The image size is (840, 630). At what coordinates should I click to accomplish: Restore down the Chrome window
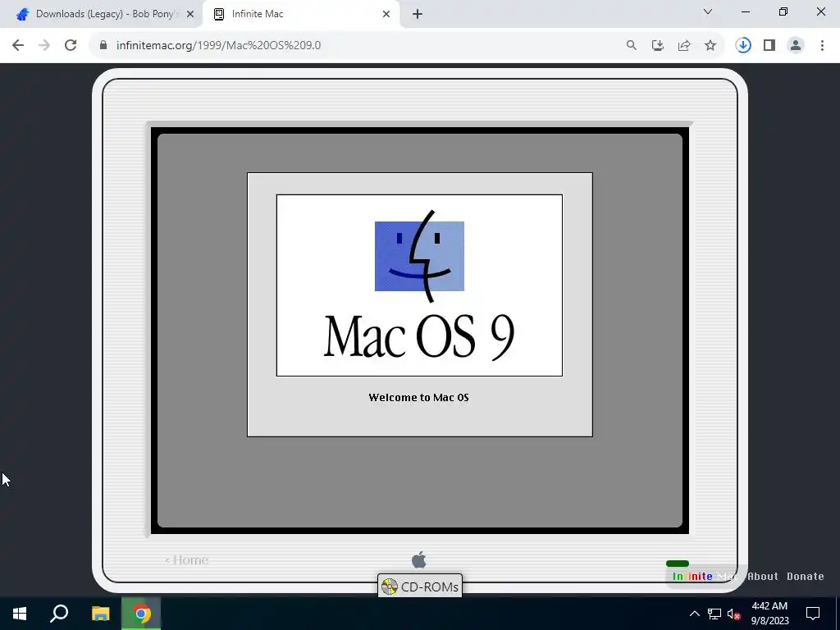pos(783,11)
